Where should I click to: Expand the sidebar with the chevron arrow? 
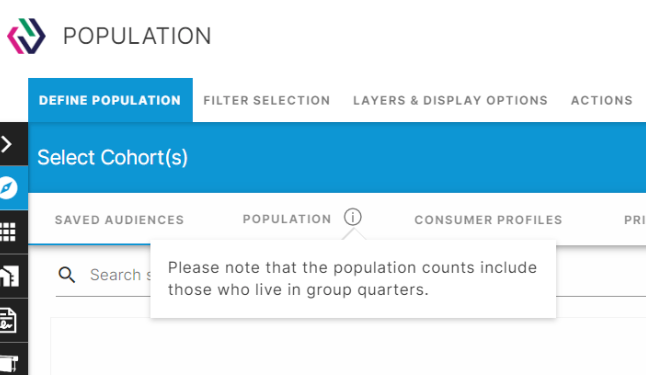(6, 144)
